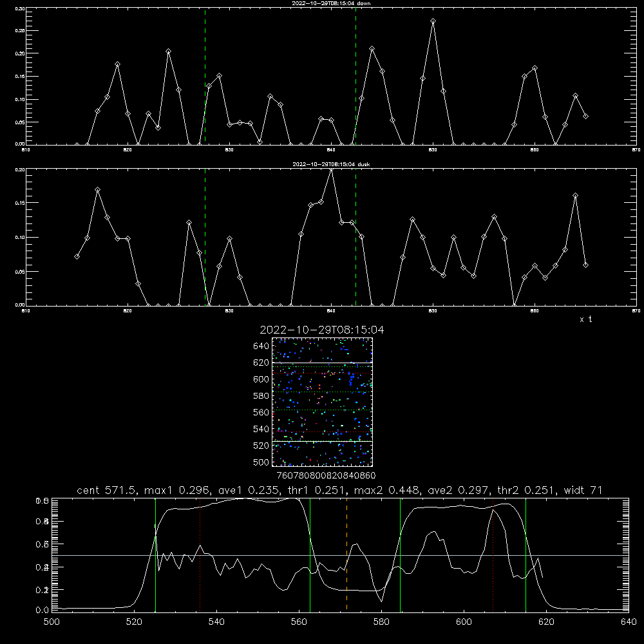Open the small color-speckled image panel
This screenshot has width=644, height=644.
coord(322,402)
